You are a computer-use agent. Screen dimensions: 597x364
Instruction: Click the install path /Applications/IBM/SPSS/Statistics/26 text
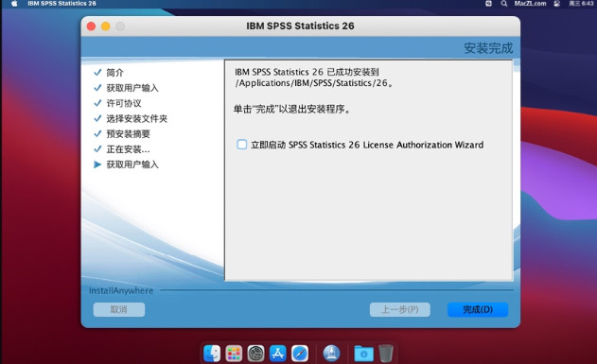coord(314,83)
